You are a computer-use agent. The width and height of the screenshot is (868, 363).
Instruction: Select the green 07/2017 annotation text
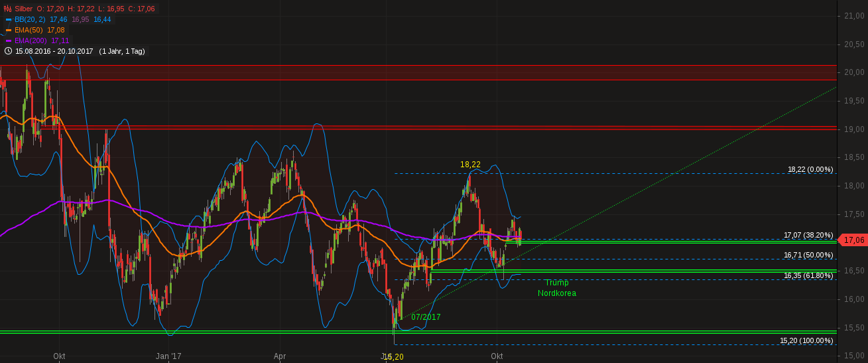coord(426,317)
